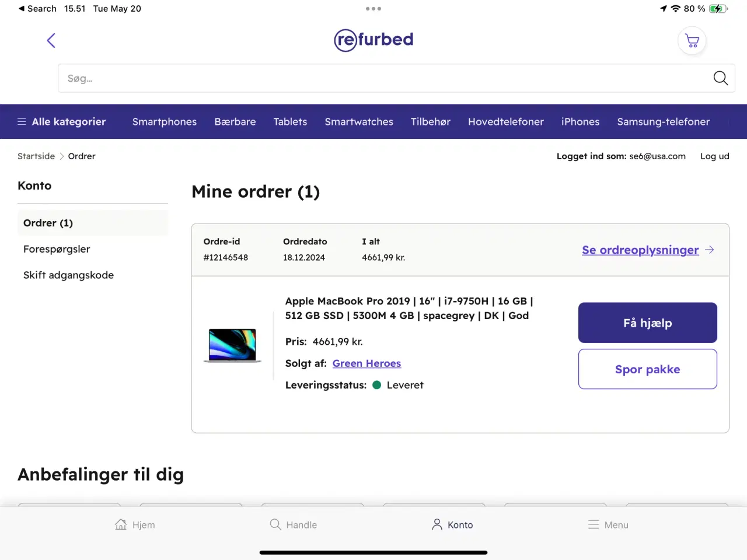Open Se ordreoplysninger link
747x560 pixels.
click(x=640, y=250)
